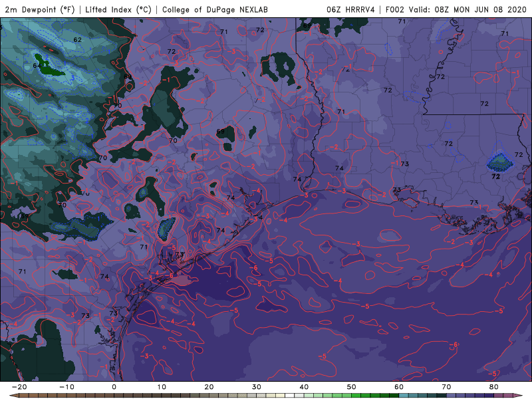The image size is (532, 399).
Task: Click the bold "72" under the green patch
Action: pos(495,176)
